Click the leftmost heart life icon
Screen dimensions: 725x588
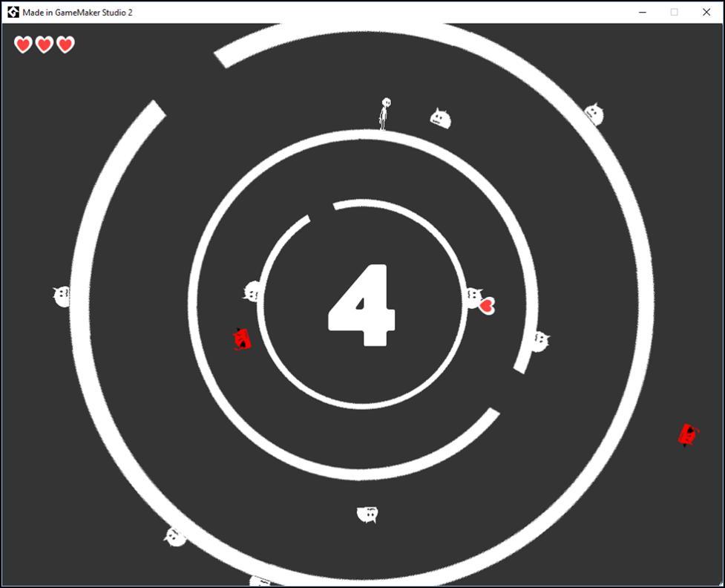point(23,45)
